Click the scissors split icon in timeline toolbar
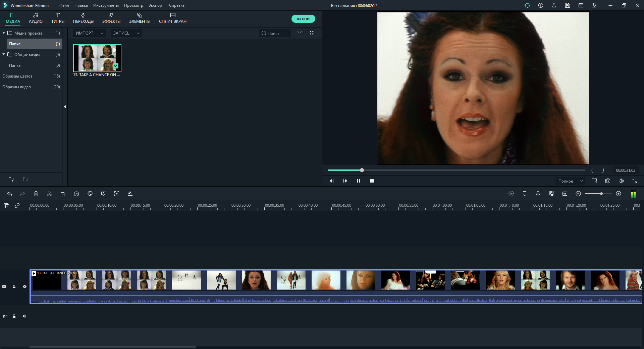The image size is (644, 349). pos(50,194)
